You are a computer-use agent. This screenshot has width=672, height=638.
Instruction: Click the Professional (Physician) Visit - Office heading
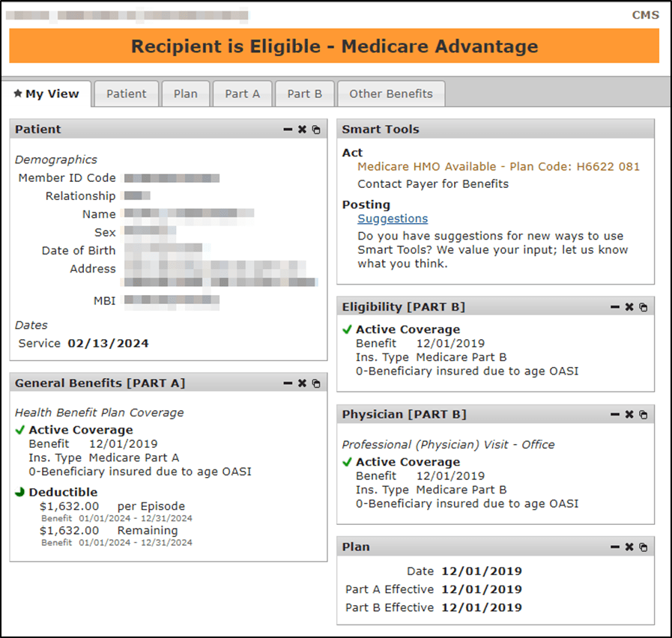tap(448, 444)
